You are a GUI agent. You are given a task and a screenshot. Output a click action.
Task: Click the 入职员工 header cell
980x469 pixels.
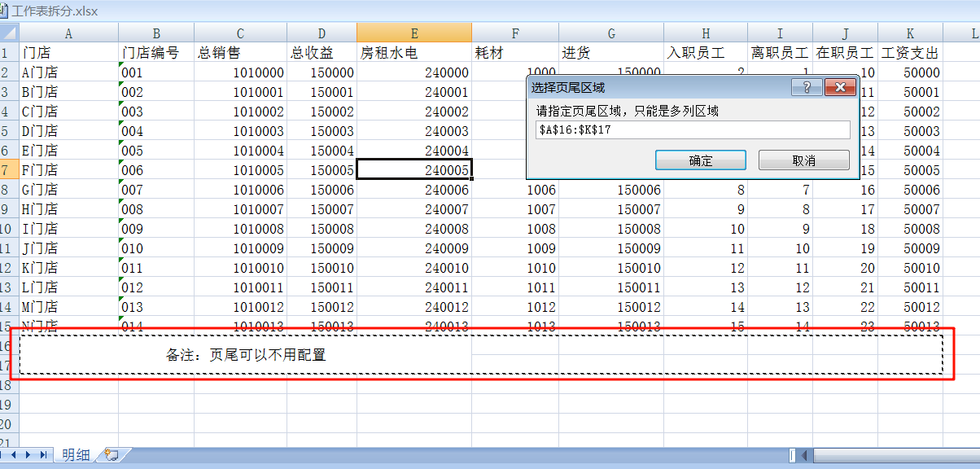(x=706, y=53)
